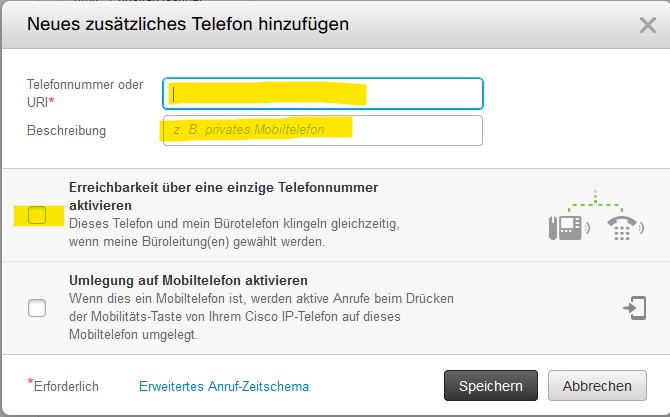Close the Neues zusätzliches Telefon dialog

pyautogui.click(x=648, y=25)
